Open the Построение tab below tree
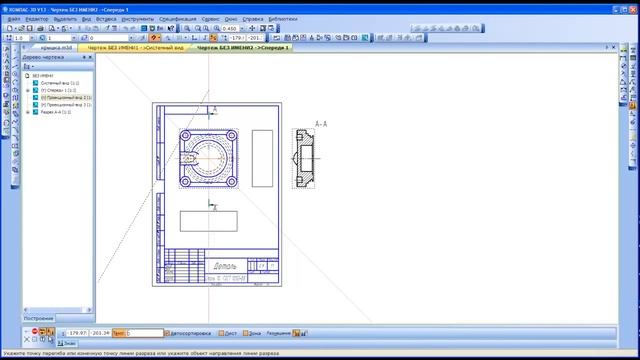Viewport: 640px width, 360px height. point(38,318)
